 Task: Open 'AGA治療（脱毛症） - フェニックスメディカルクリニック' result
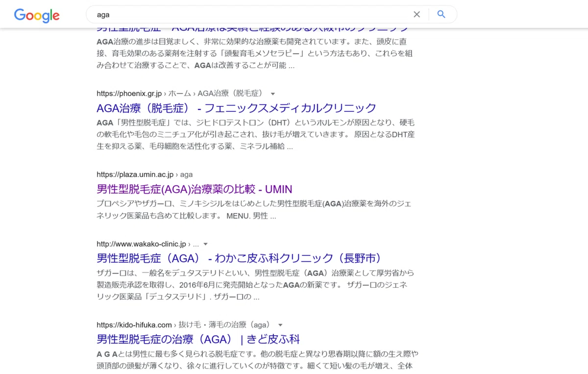pyautogui.click(x=237, y=108)
